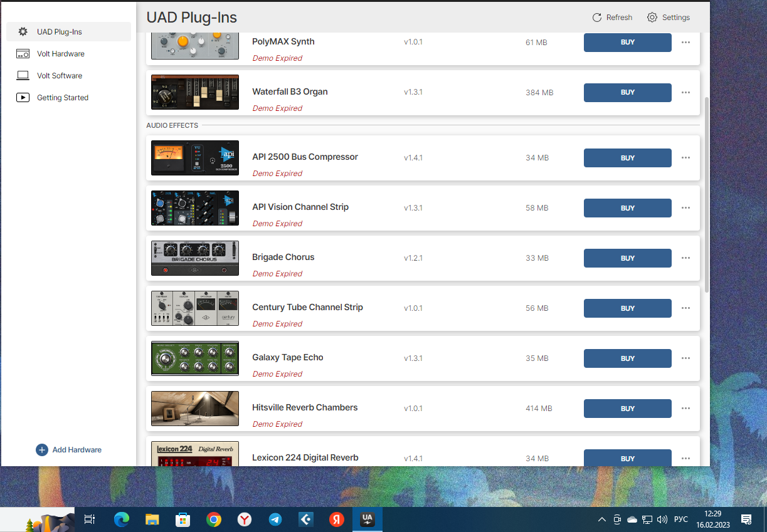Open Task View on the taskbar
Screen dimensions: 767x532
(90, 519)
